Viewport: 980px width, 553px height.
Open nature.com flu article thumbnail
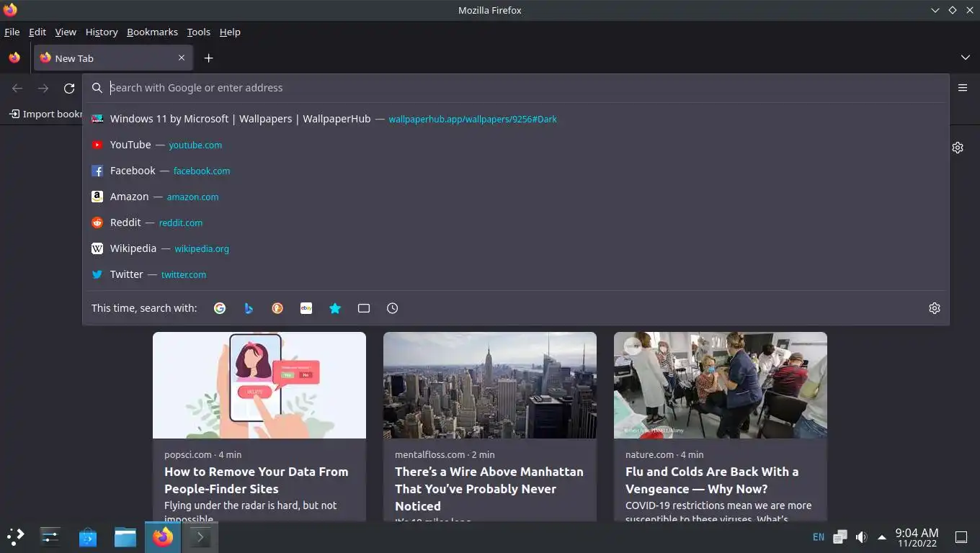coord(721,385)
